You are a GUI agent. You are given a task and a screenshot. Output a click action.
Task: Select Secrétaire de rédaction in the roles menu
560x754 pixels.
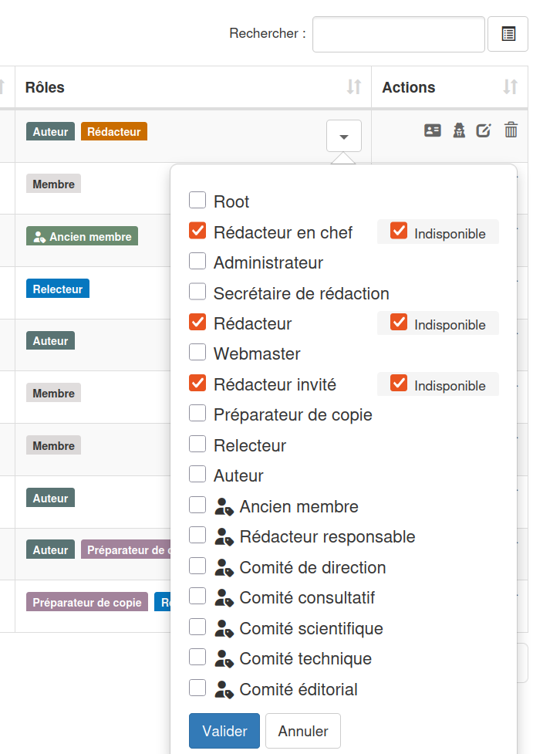click(197, 292)
